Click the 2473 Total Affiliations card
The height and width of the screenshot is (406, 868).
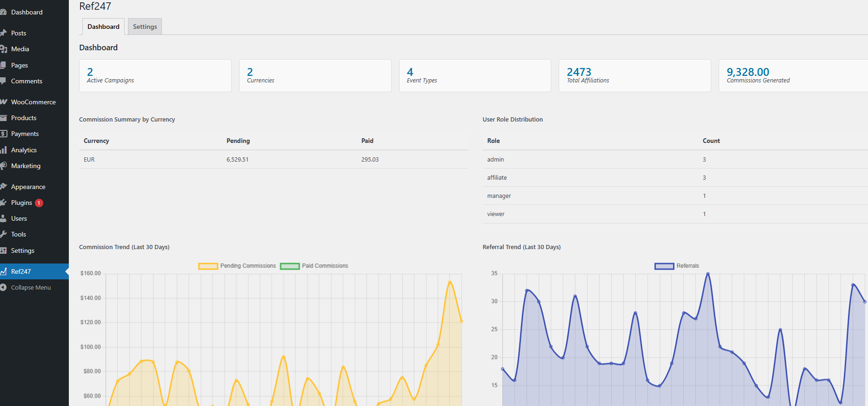pos(634,75)
